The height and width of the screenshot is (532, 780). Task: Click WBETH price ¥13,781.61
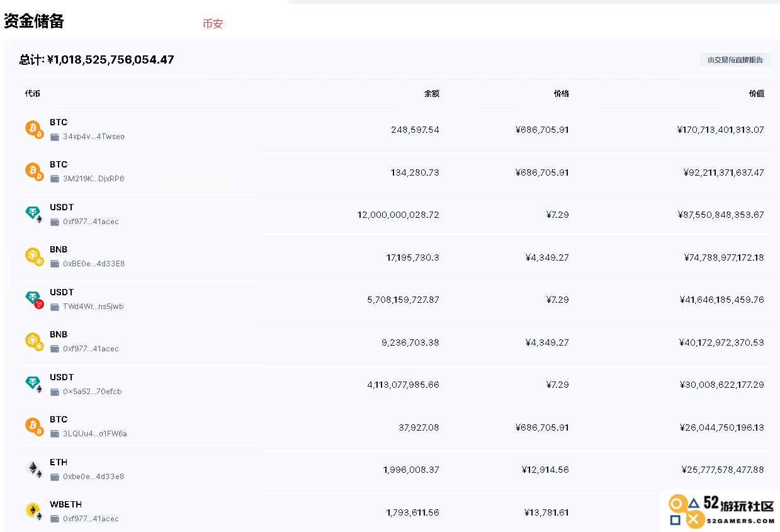(x=546, y=512)
